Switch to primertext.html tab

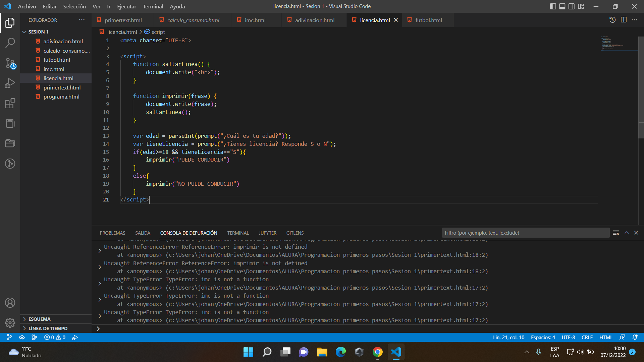pyautogui.click(x=123, y=20)
